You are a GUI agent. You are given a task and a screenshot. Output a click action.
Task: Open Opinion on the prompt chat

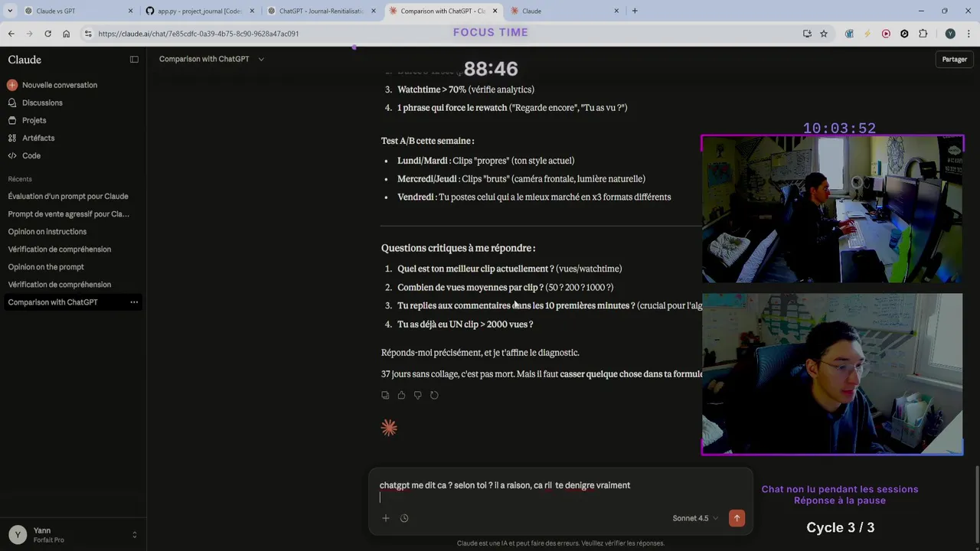(46, 267)
